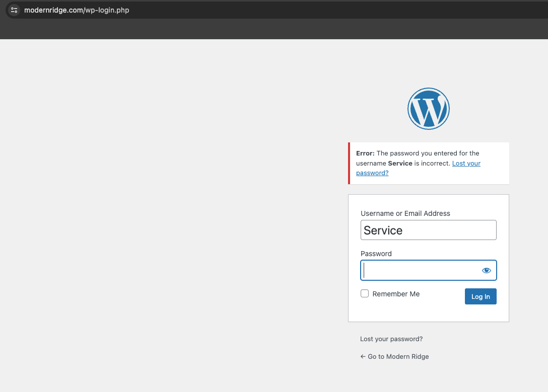Go to Modern Ridge link
The height and width of the screenshot is (392, 548).
394,356
